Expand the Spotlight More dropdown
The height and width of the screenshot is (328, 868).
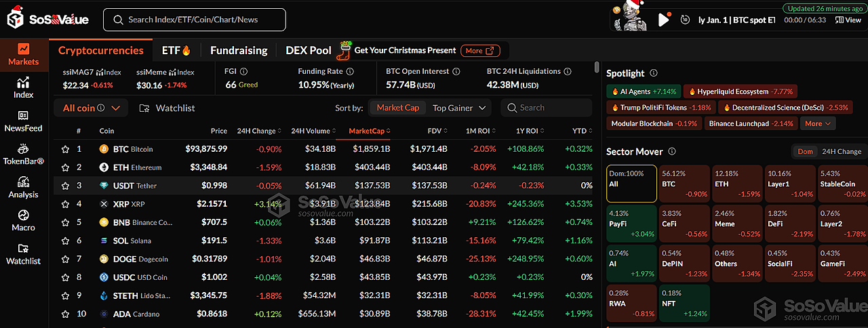click(x=818, y=123)
